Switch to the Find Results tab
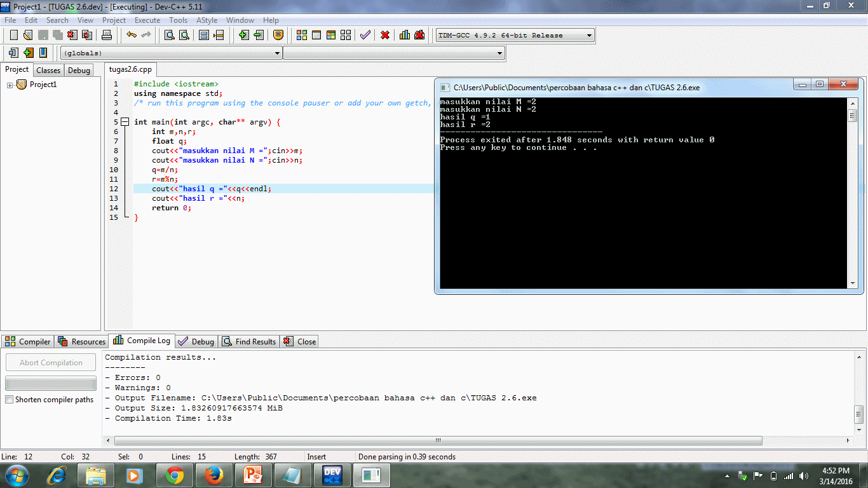The width and height of the screenshot is (868, 488). coord(248,341)
